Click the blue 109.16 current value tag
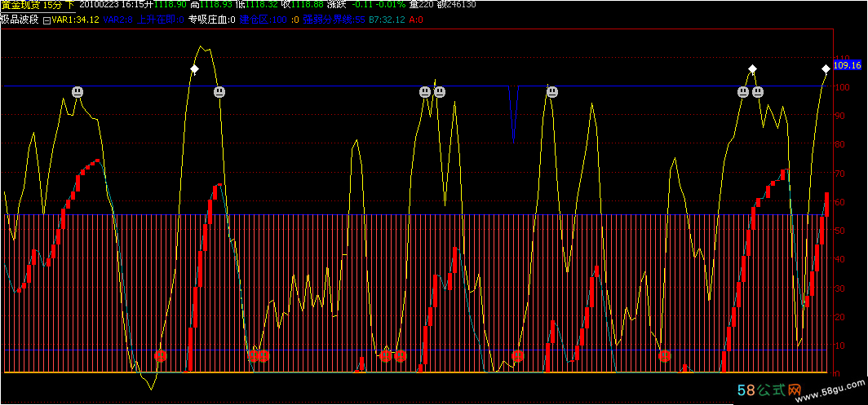The height and width of the screenshot is (405, 868). coord(848,64)
